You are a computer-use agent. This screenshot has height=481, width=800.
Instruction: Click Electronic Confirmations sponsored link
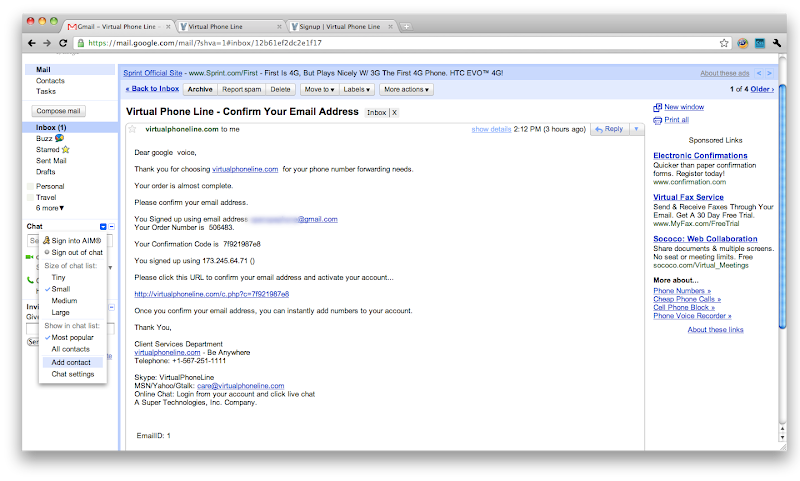click(700, 156)
